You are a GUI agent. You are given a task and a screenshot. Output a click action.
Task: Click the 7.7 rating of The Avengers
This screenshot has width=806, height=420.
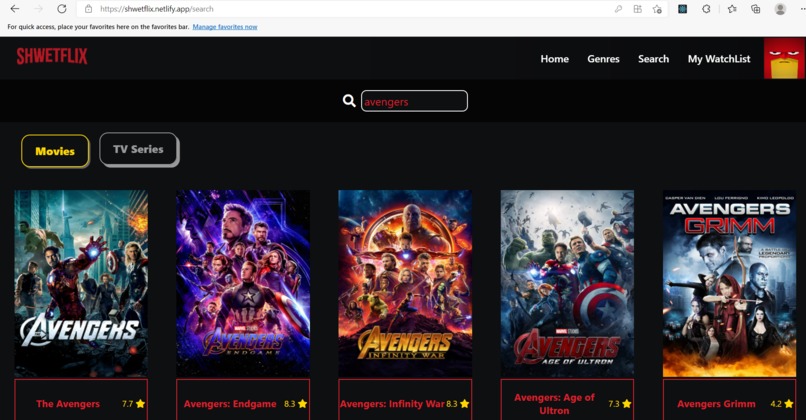click(x=127, y=404)
